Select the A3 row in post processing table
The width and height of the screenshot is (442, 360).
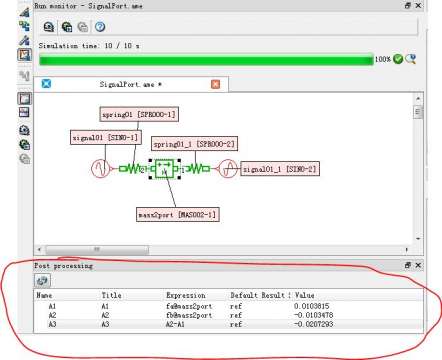pyautogui.click(x=228, y=324)
